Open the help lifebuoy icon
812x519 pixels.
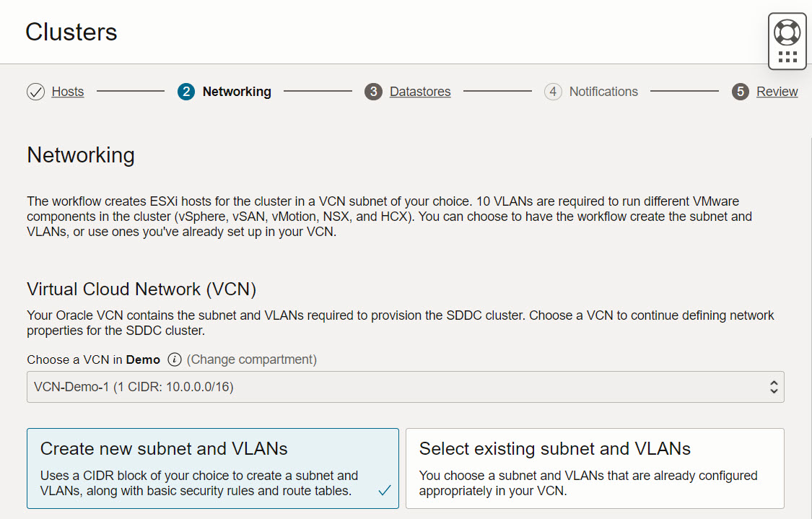click(787, 32)
